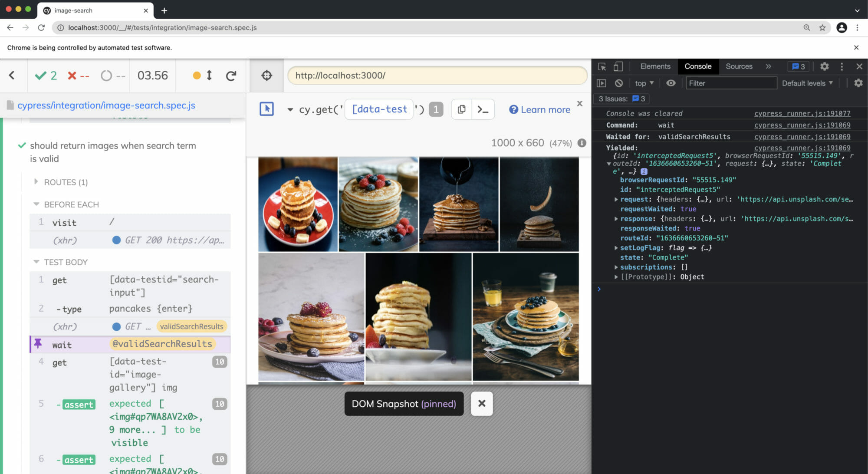868x474 pixels.
Task: Click the pancakes search result thumbnail
Action: 297,204
